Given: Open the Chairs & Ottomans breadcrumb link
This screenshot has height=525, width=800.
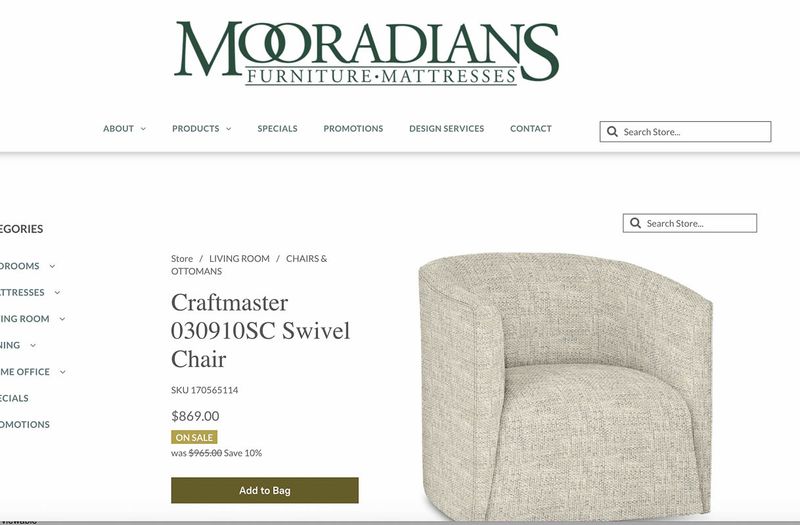Looking at the screenshot, I should pyautogui.click(x=249, y=265).
